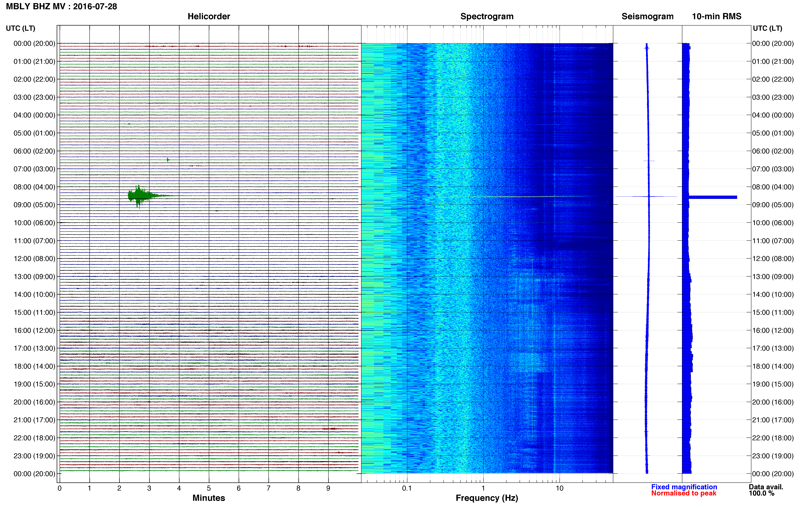The image size is (812, 508).
Task: Click the '10' frequency axis tick label
Action: point(559,488)
